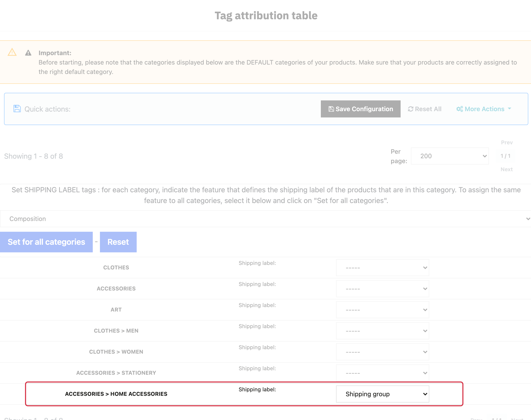Open the More Actions dropdown menu
The height and width of the screenshot is (420, 531).
(484, 109)
